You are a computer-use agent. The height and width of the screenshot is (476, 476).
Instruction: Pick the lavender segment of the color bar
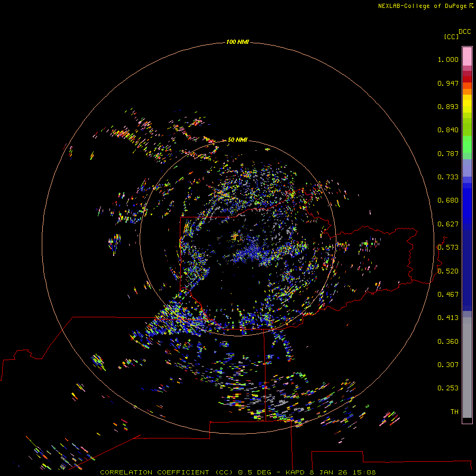[x=467, y=168]
